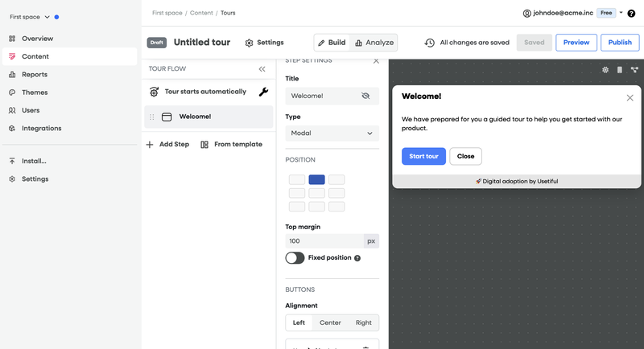Screen dimensions: 644x349
Task: Click the Add Step button
Action: 168,145
